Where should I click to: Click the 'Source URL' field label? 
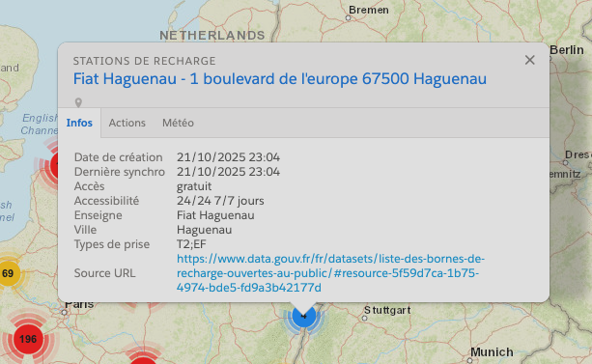tap(104, 273)
